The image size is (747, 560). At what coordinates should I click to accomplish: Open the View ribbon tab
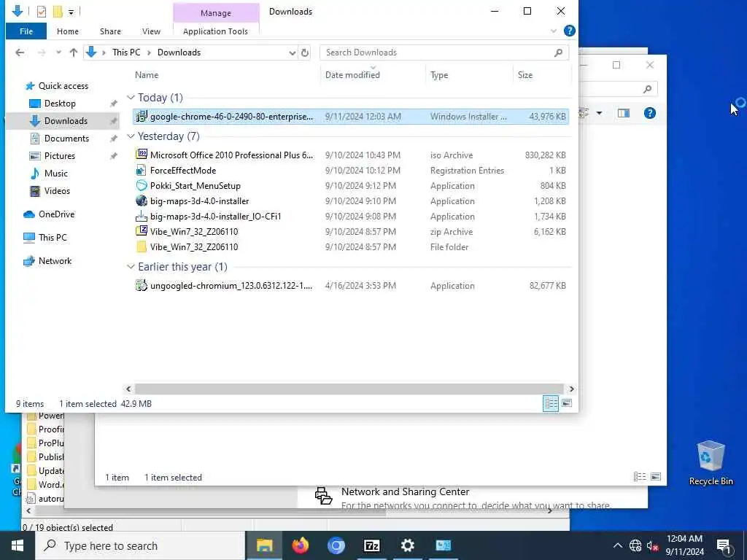click(151, 31)
